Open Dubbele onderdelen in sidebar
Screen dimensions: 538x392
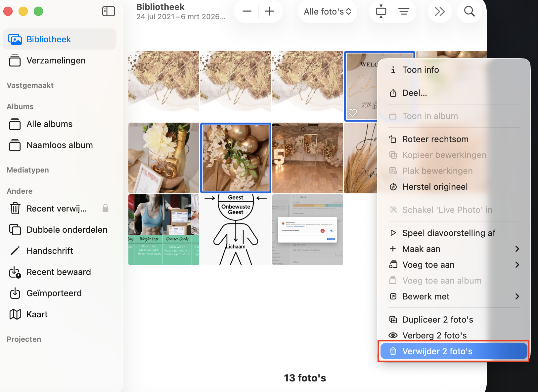click(x=67, y=230)
